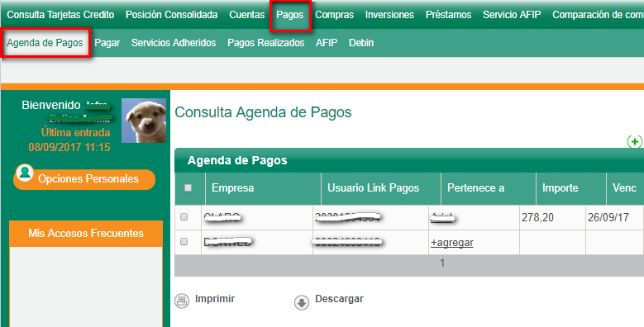The image size is (644, 327).
Task: Click the puppy profile picture
Action: [144, 121]
